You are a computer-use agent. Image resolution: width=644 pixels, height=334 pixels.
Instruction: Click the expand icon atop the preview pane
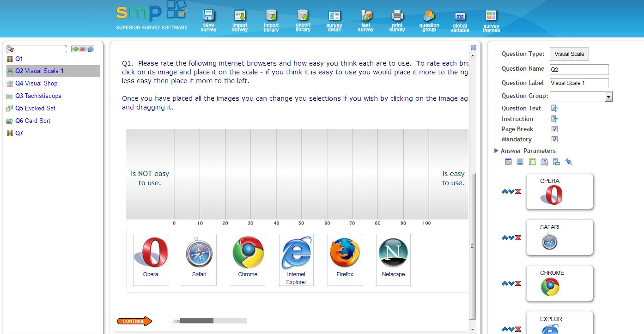pyautogui.click(x=473, y=47)
